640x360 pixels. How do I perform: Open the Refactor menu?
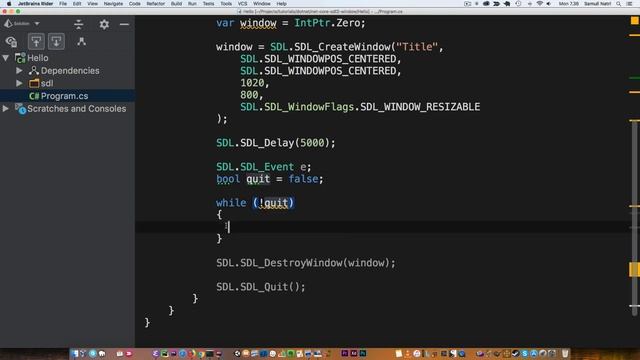[156, 4]
